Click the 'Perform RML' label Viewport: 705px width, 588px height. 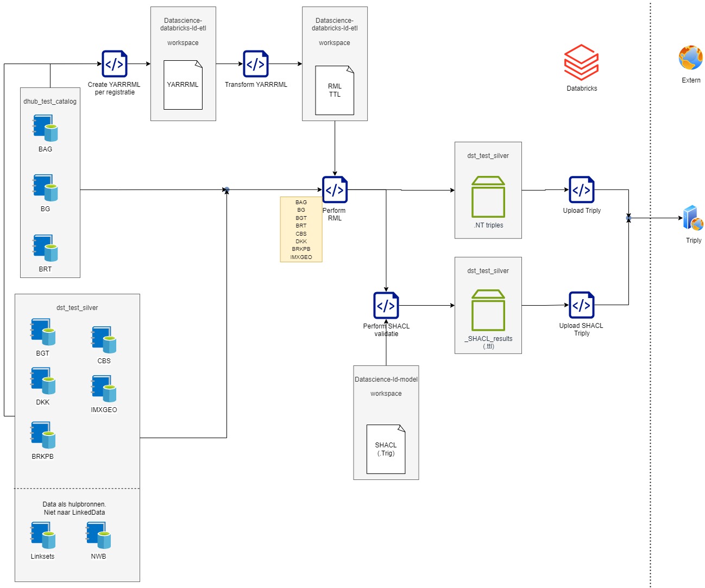pyautogui.click(x=335, y=214)
